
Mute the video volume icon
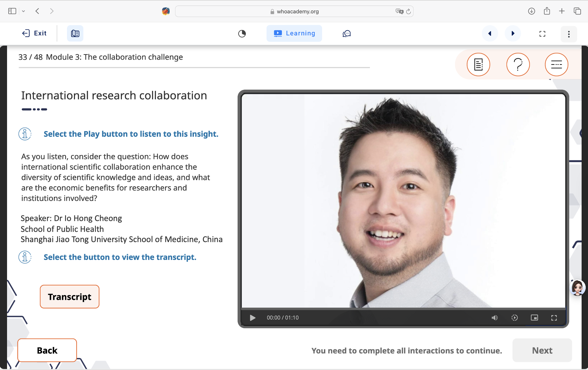click(x=495, y=318)
